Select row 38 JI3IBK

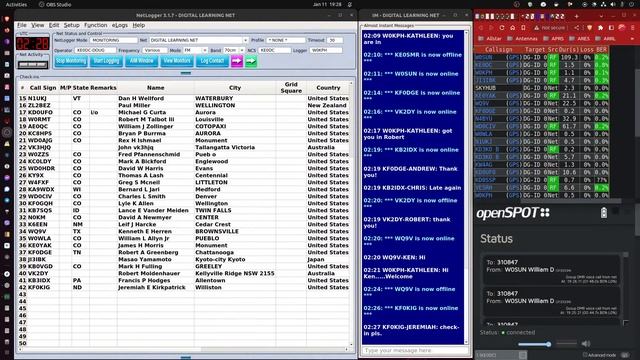coord(184,259)
